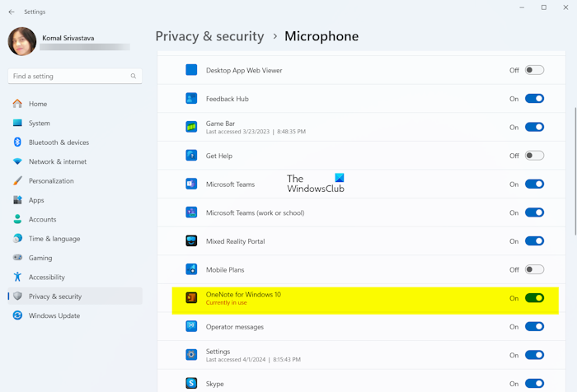This screenshot has width=577, height=392.
Task: Toggle Microsoft Teams microphone access off
Action: click(534, 184)
